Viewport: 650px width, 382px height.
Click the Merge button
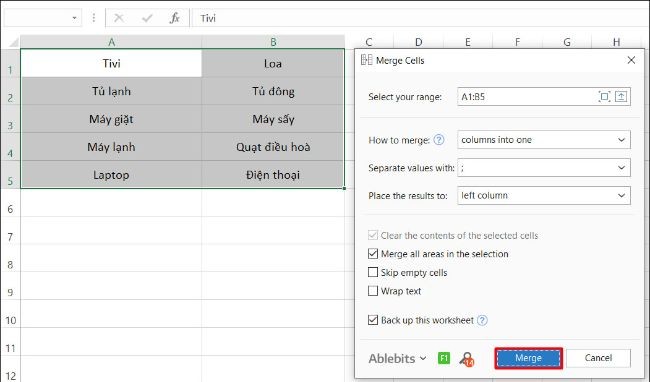(528, 358)
